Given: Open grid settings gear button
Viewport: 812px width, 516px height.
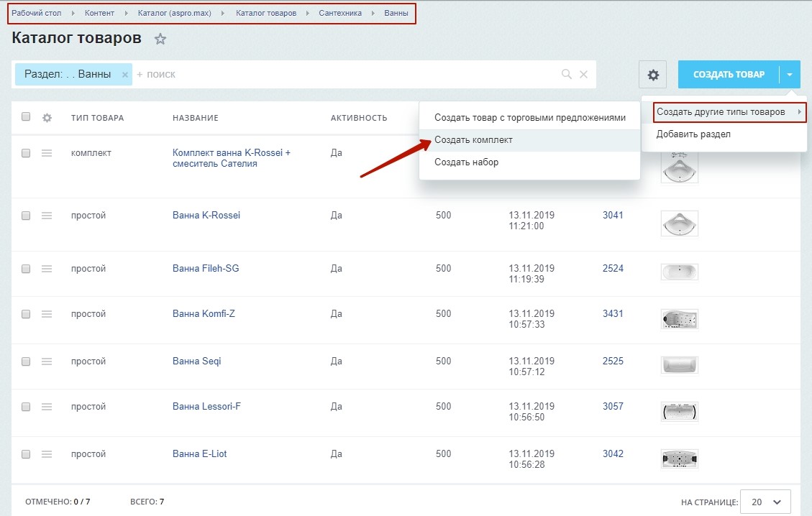Looking at the screenshot, I should click(653, 75).
